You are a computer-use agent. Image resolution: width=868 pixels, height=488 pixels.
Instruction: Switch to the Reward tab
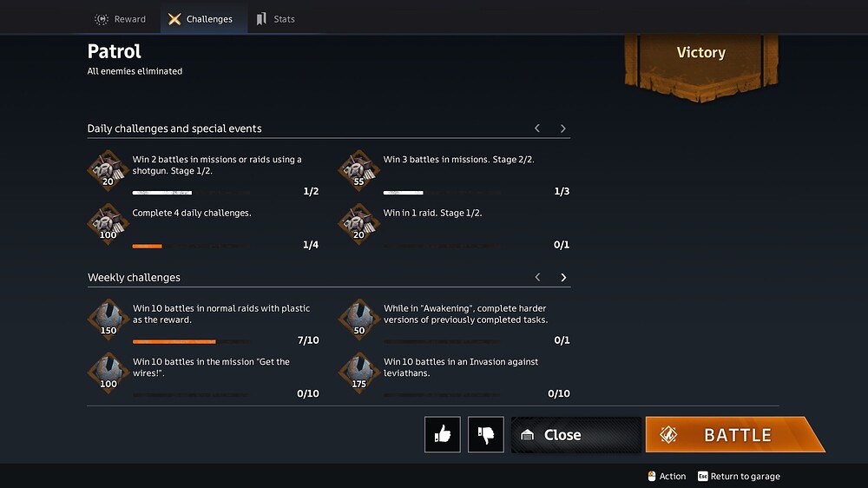(120, 19)
